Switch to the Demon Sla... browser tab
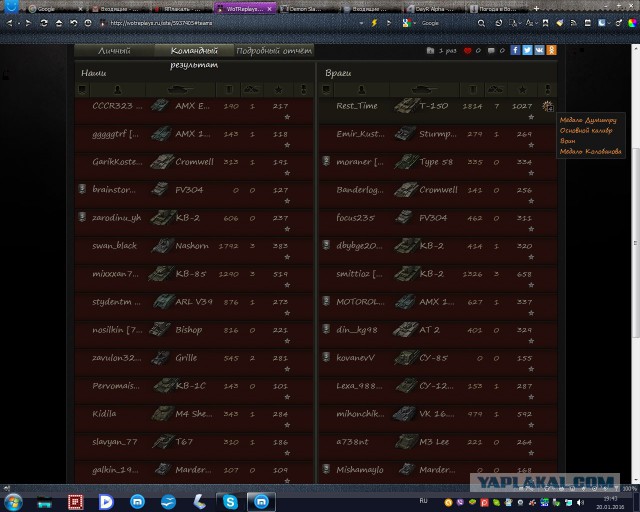Screen dimensions: 640x512 [309, 9]
